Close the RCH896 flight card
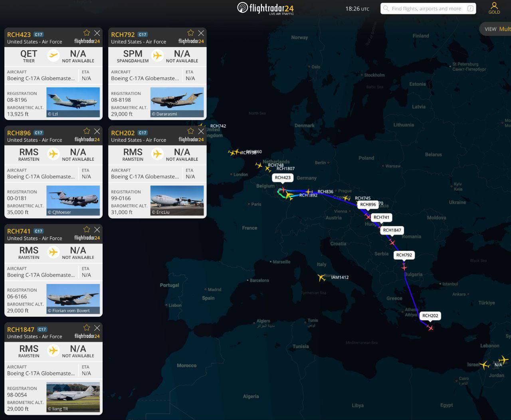Image resolution: width=511 pixels, height=420 pixels. point(97,131)
